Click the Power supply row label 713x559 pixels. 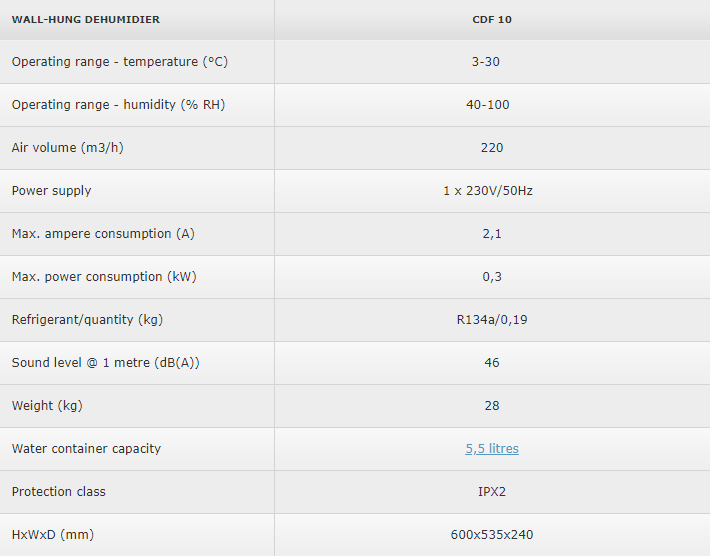pos(51,191)
